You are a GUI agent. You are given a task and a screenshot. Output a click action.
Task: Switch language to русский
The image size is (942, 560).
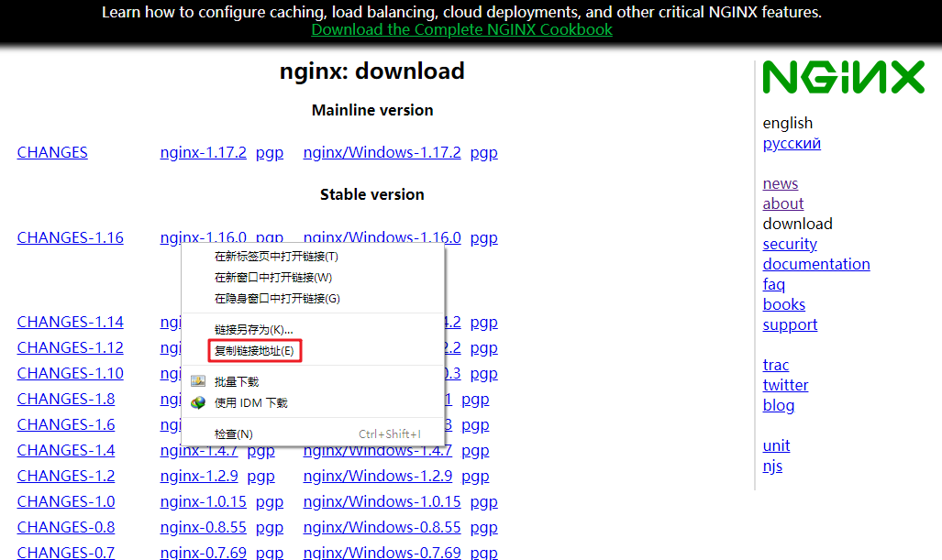(x=792, y=144)
